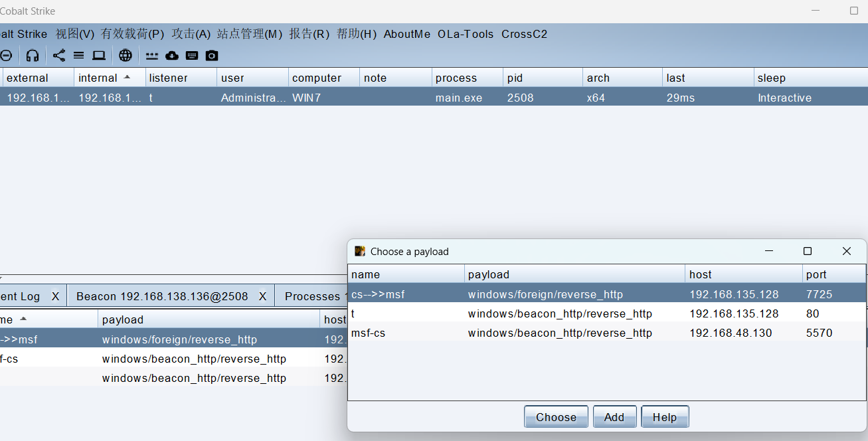Click the arch column header
Screen dimensions: 868x441
623,78
